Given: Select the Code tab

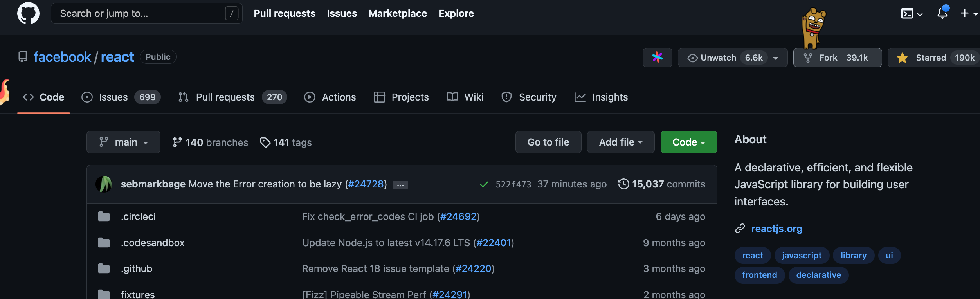Looking at the screenshot, I should [x=43, y=97].
